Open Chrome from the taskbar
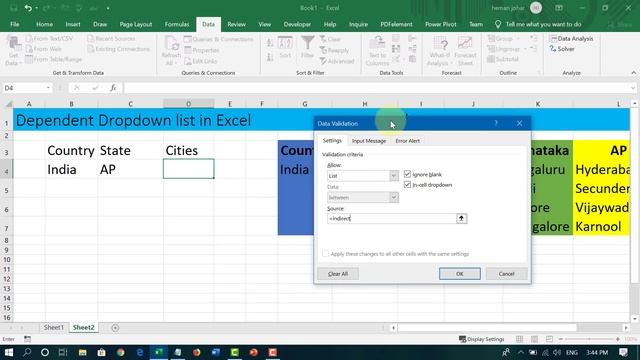This screenshot has width=640, height=360. click(x=121, y=352)
